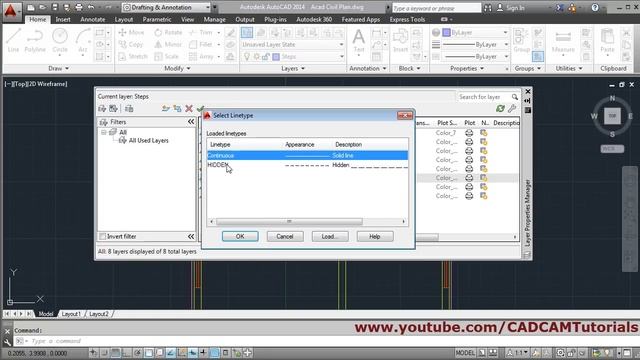
Task: Switch to the Manage ribbon tab
Action: point(214,19)
